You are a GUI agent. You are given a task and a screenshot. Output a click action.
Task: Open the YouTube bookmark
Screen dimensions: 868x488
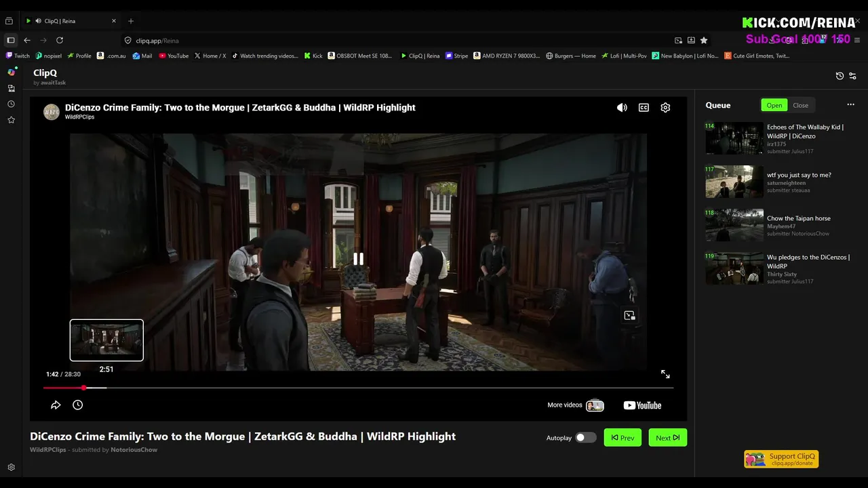[x=174, y=56]
